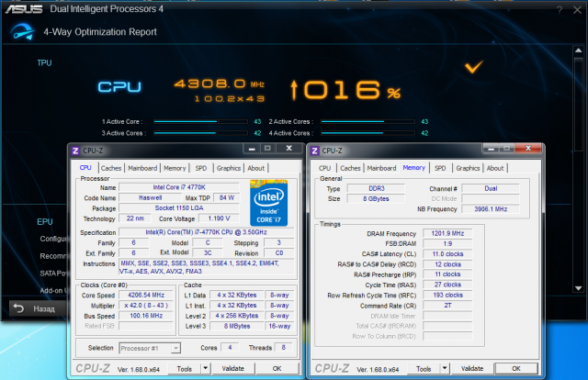588x380 pixels.
Task: Open SPD tab in left CPU-Z window
Action: pyautogui.click(x=201, y=168)
